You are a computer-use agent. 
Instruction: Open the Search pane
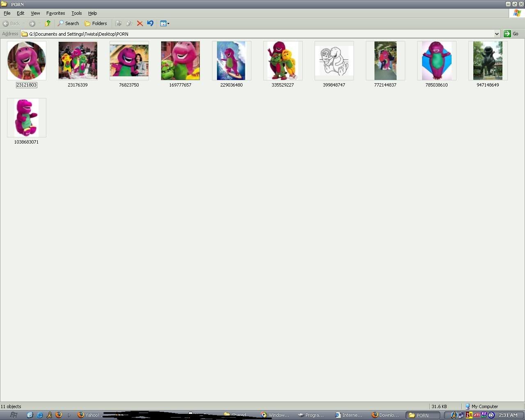pos(68,23)
